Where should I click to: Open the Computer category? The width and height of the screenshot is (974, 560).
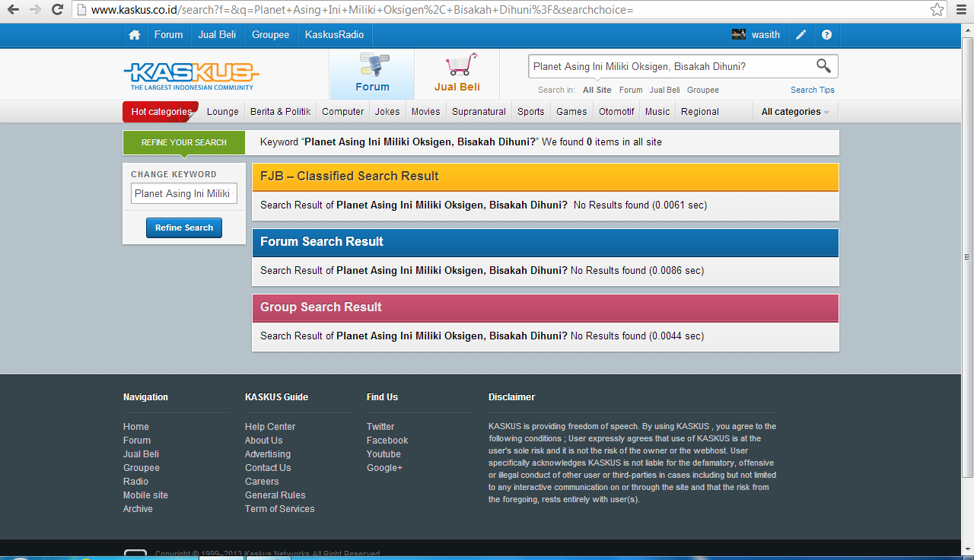coord(342,112)
